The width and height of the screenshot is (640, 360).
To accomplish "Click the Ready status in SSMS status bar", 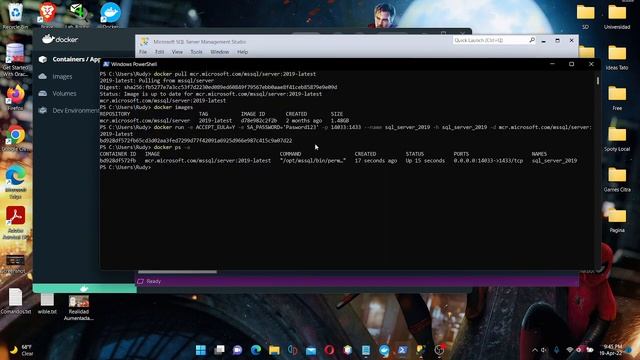I will (x=154, y=281).
